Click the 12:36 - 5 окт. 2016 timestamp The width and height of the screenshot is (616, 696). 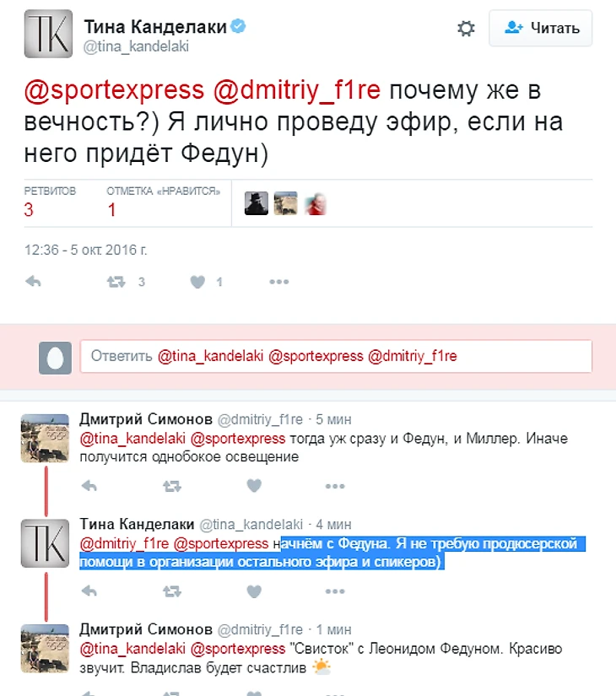click(x=86, y=250)
